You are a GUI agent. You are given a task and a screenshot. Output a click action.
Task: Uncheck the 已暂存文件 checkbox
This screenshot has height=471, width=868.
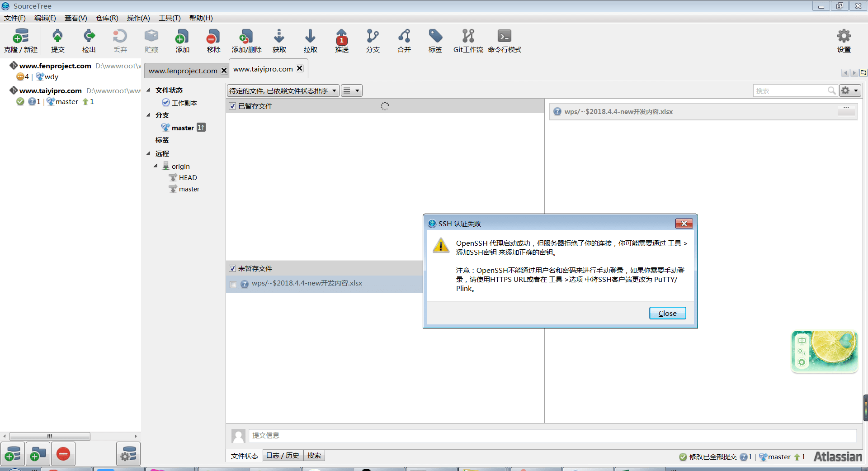click(x=232, y=105)
